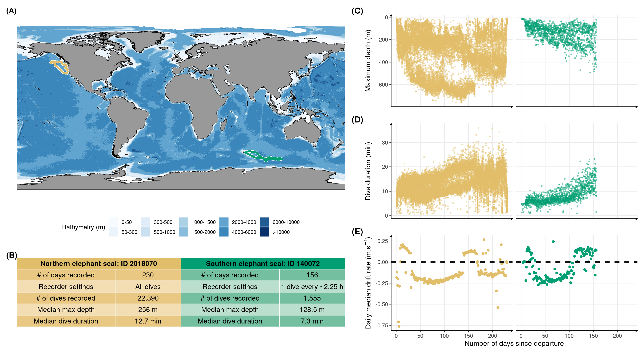
Task: Click the '(E)' panel label
Action: pos(357,232)
